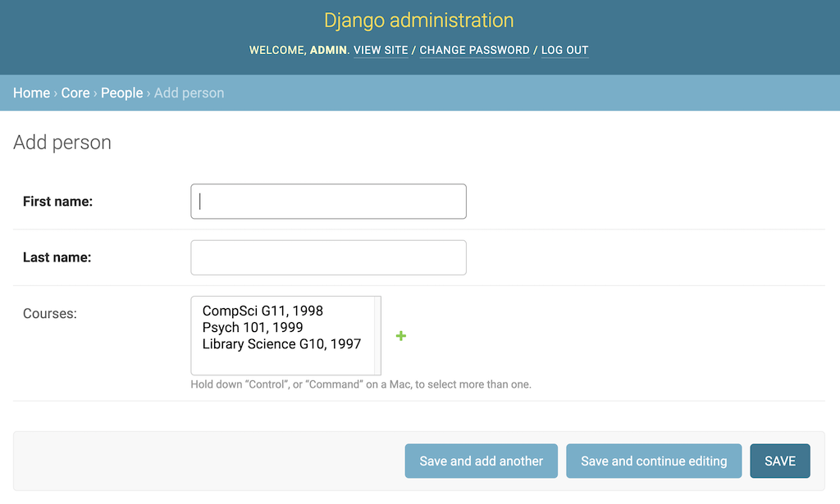
Task: Click Save and add another
Action: pos(481,461)
